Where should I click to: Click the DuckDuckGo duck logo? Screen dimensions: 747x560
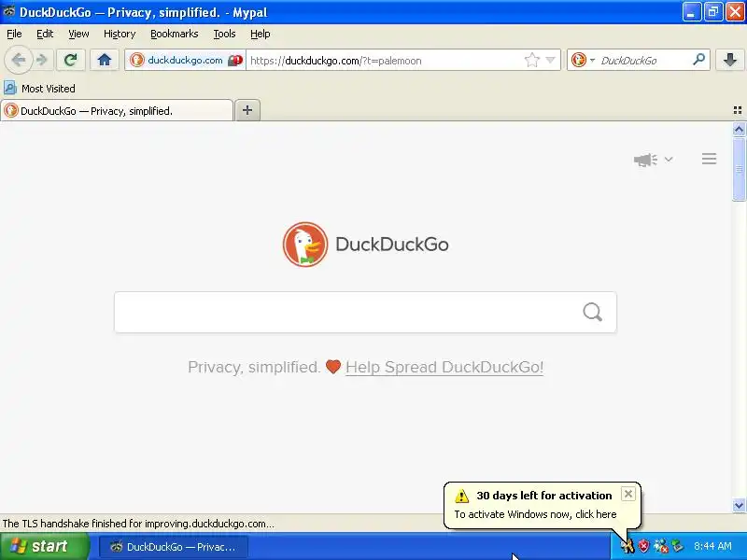[305, 245]
